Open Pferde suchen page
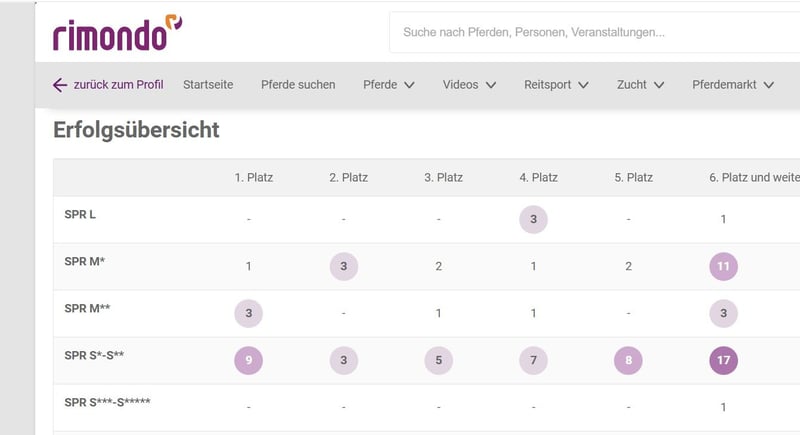Viewport: 800px width, 435px height. click(x=298, y=85)
